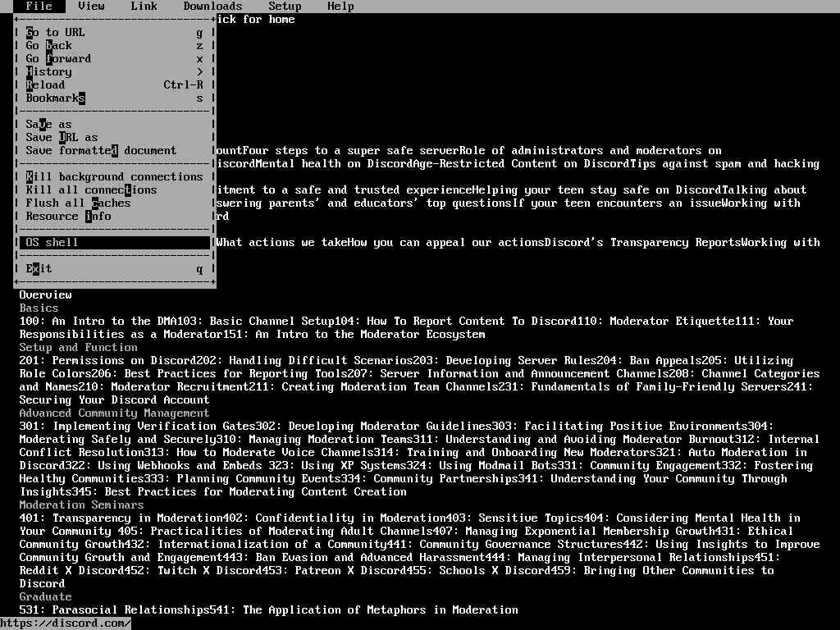Viewport: 840px width, 630px height.
Task: Open 'Four steps to a super safe server'
Action: click(x=351, y=151)
